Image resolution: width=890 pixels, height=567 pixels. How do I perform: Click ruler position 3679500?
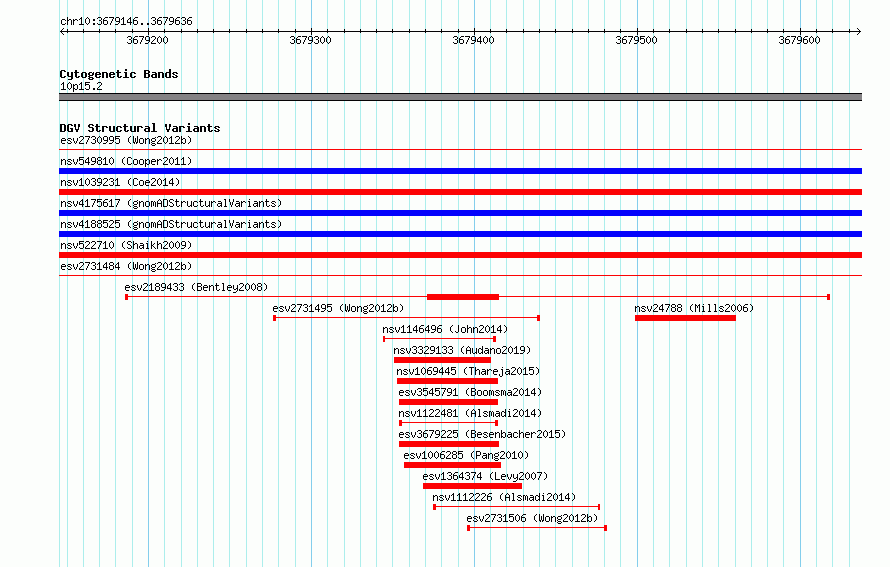636,40
